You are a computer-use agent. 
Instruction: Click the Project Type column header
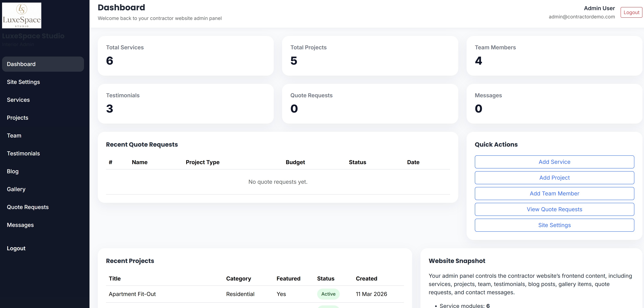tap(203, 162)
